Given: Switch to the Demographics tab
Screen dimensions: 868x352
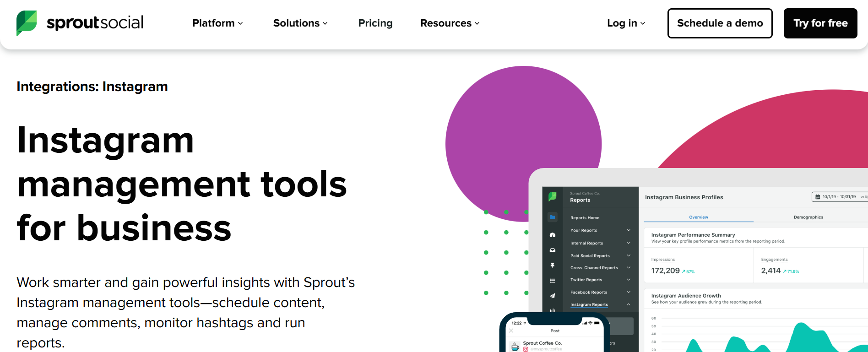Looking at the screenshot, I should [808, 217].
